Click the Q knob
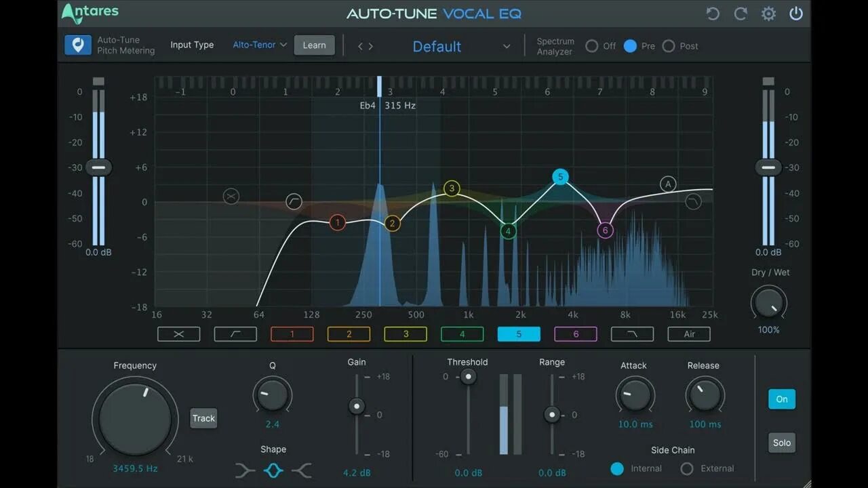 pyautogui.click(x=273, y=394)
